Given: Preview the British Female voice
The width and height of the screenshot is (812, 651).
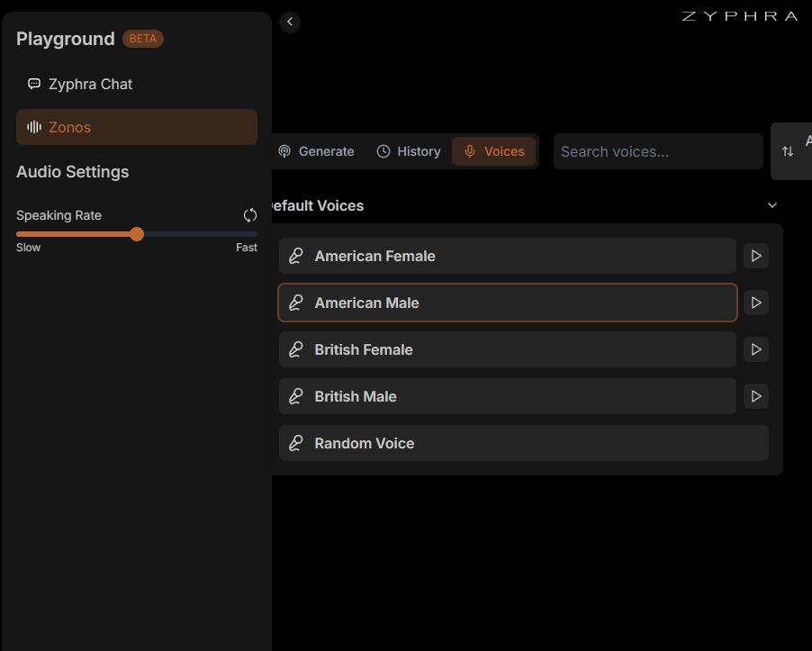Looking at the screenshot, I should (x=756, y=349).
